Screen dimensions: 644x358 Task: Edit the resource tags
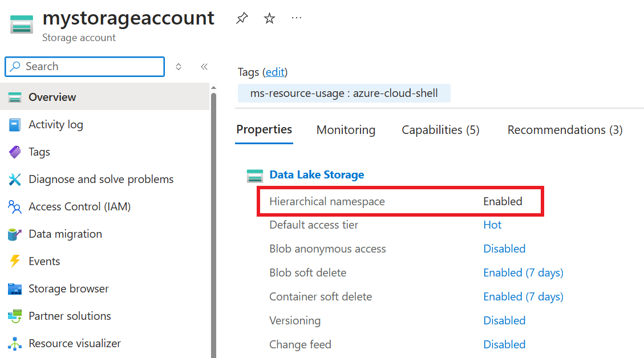275,72
